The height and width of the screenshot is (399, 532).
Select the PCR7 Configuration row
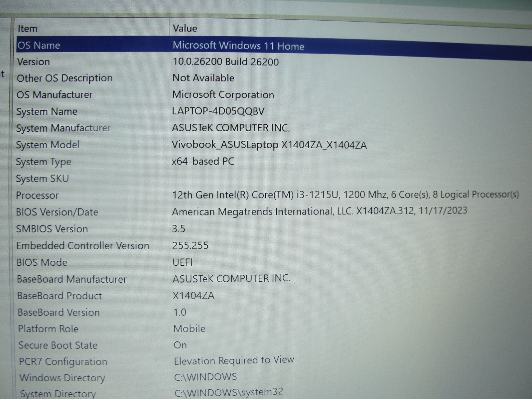click(x=63, y=361)
